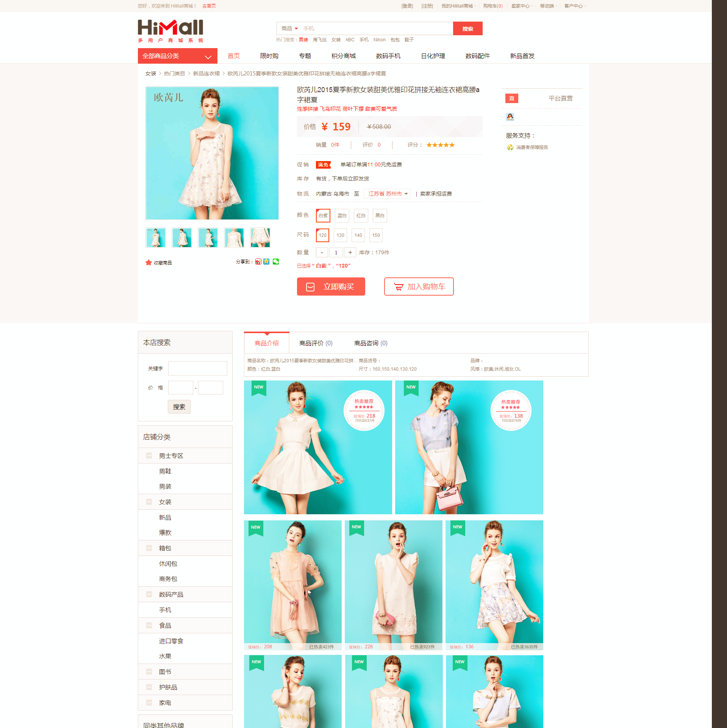Image resolution: width=727 pixels, height=728 pixels.
Task: Click the 加入购物车 button
Action: click(x=419, y=287)
